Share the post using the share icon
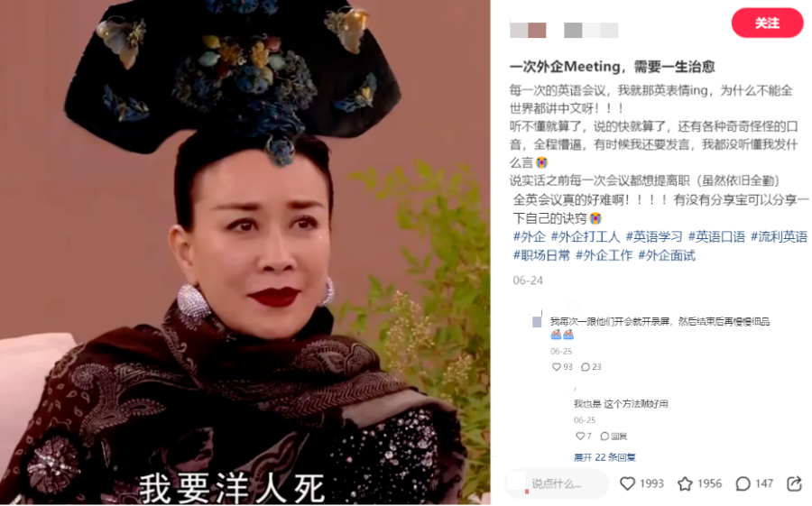812x506 pixels. pos(794,483)
